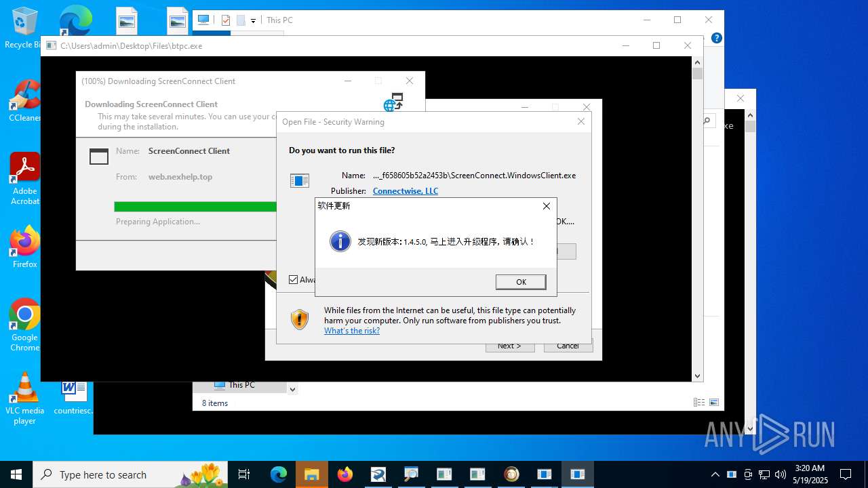The height and width of the screenshot is (488, 868).
Task: Open the Google Chrome desktop shortcut
Action: [24, 325]
